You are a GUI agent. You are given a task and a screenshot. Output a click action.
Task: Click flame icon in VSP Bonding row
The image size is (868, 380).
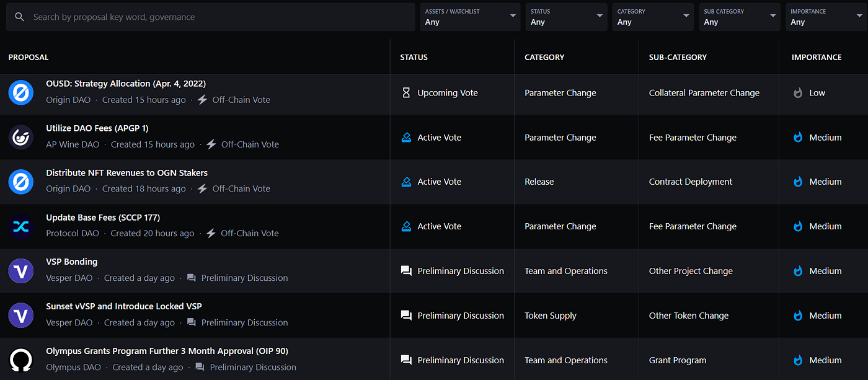click(x=798, y=271)
